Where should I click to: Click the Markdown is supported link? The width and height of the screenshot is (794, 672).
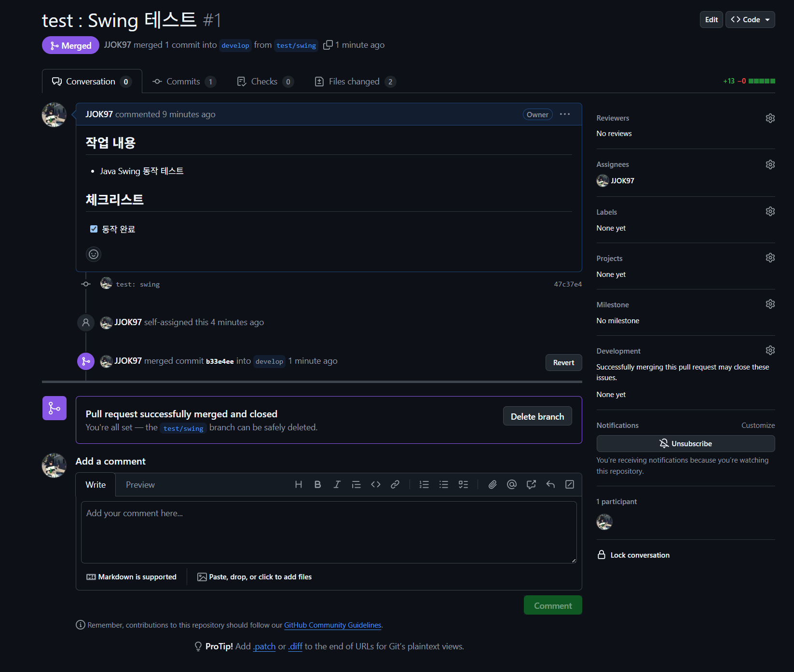click(131, 577)
